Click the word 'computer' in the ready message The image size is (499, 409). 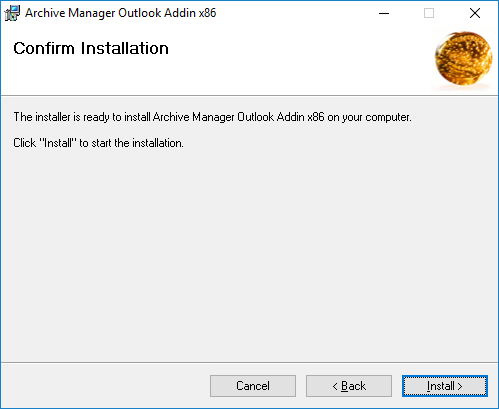(x=388, y=118)
